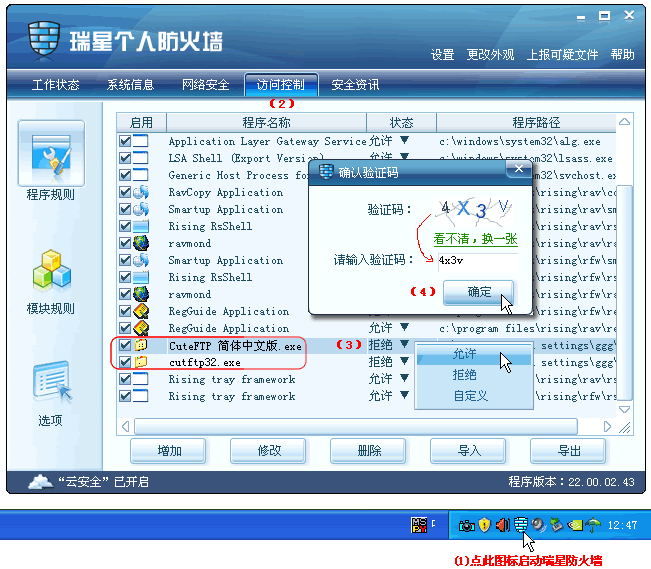651x569 pixels.
Task: Select 自定义 in the status popup menu
Action: click(x=474, y=395)
